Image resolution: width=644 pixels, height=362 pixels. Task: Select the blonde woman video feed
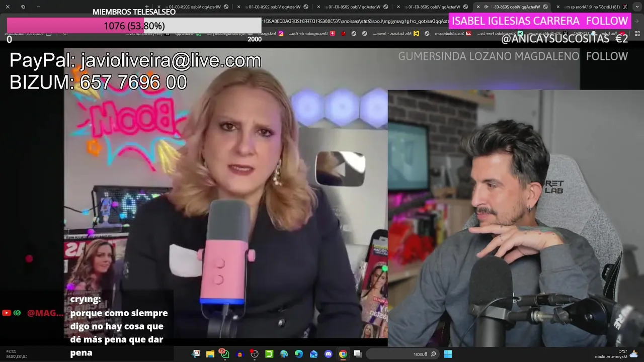(x=225, y=193)
